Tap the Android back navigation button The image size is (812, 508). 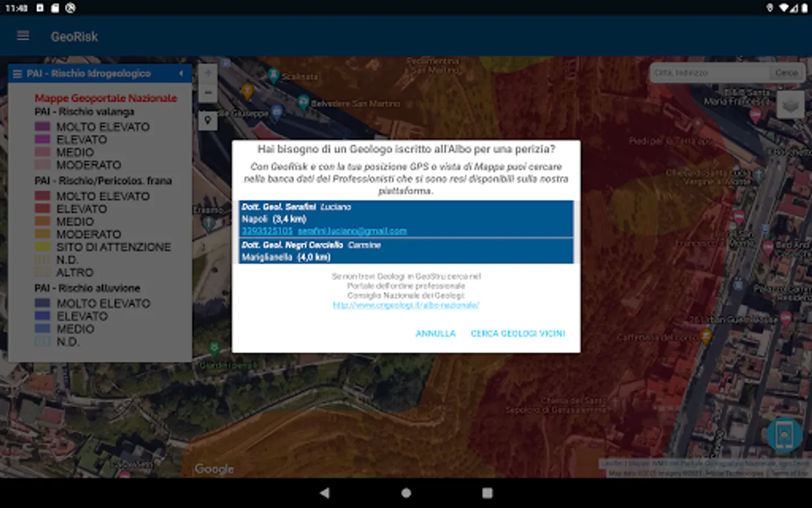click(325, 493)
